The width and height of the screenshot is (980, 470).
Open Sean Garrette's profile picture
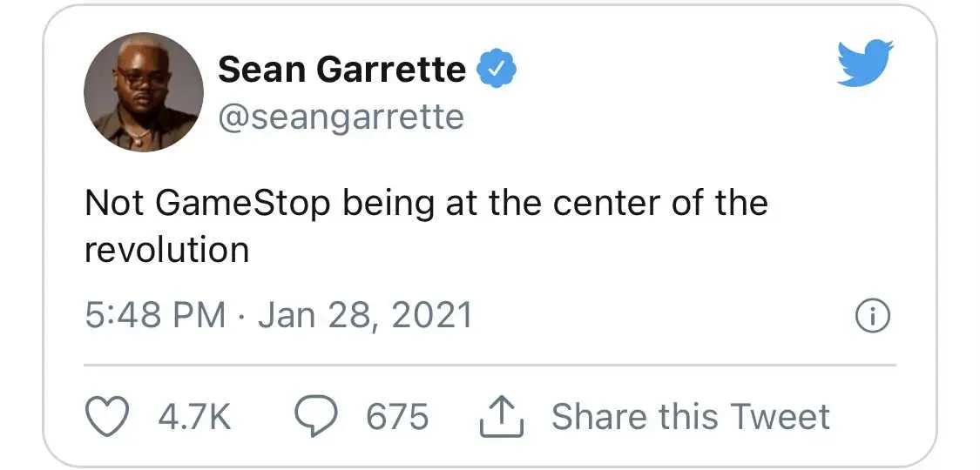144,91
